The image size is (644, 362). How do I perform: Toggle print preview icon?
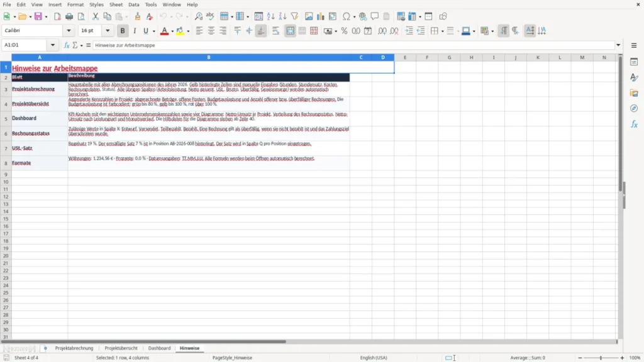click(81, 16)
